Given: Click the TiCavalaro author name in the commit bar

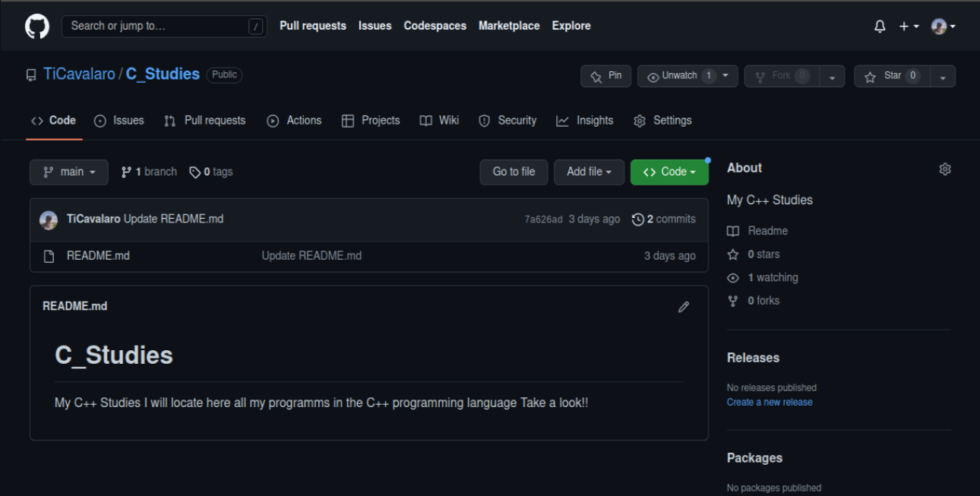Looking at the screenshot, I should click(x=93, y=220).
